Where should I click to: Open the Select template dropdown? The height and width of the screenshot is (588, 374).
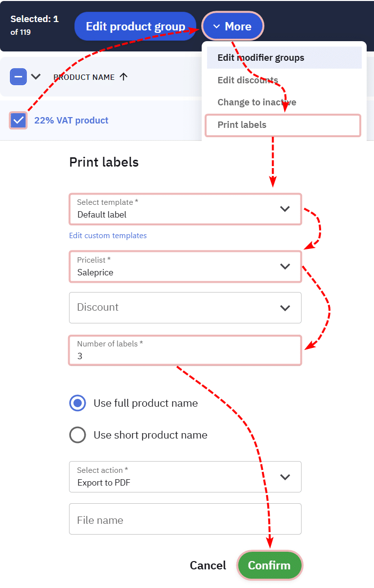pos(185,209)
